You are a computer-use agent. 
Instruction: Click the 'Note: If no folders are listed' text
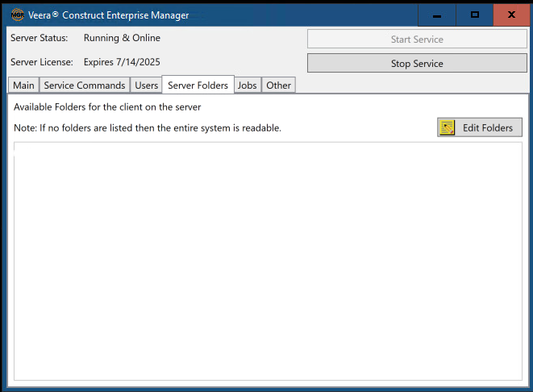tap(148, 127)
